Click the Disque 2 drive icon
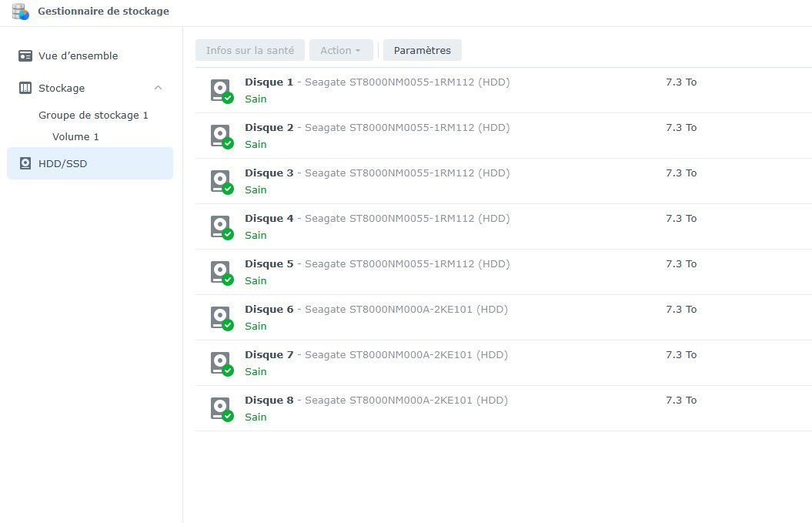The width and height of the screenshot is (812, 523). tap(222, 136)
